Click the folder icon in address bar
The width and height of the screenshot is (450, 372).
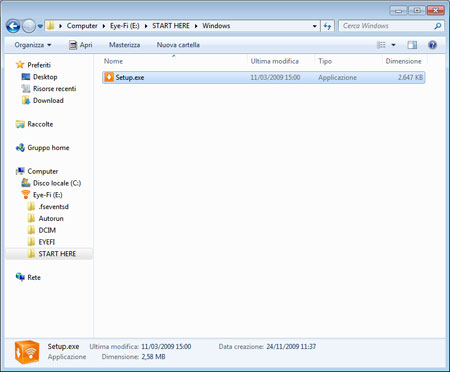click(50, 26)
